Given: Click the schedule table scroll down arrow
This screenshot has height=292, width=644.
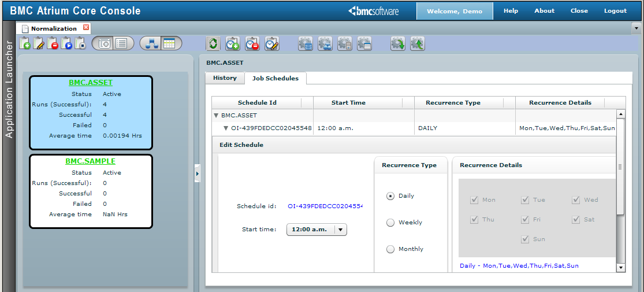Looking at the screenshot, I should [621, 267].
